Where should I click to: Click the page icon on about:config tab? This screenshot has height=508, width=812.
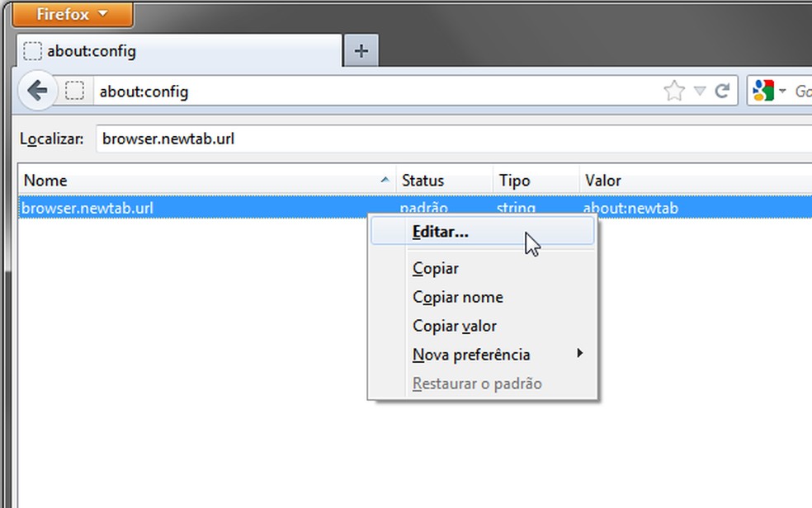32,51
